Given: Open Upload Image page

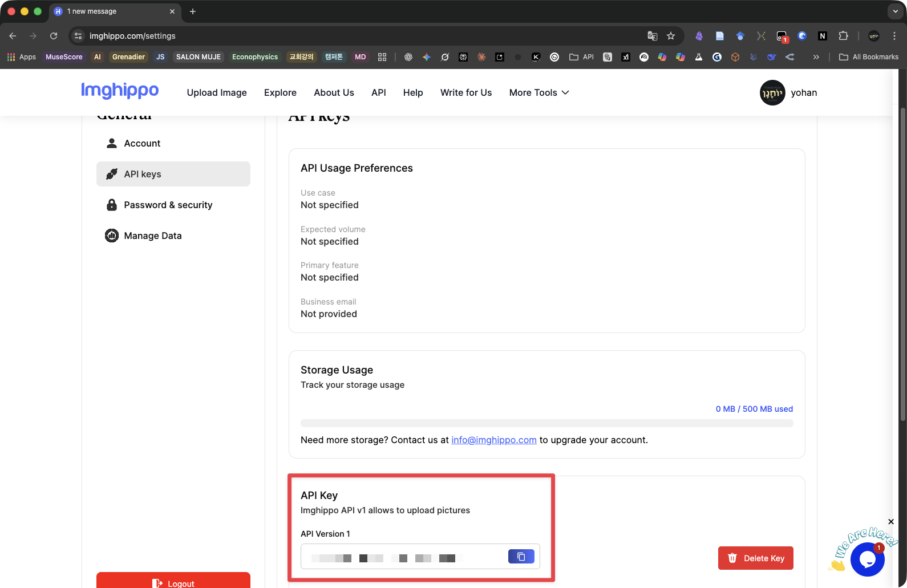Looking at the screenshot, I should tap(217, 92).
